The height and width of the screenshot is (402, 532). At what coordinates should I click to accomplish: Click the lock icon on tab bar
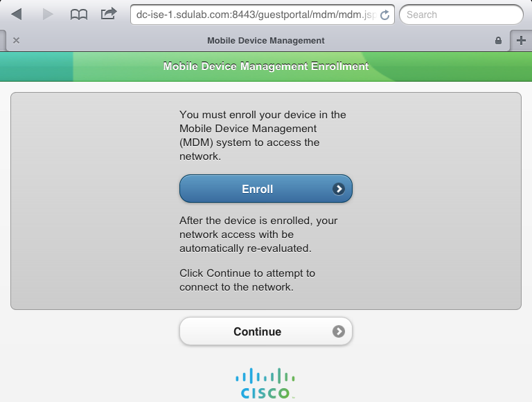(x=498, y=41)
